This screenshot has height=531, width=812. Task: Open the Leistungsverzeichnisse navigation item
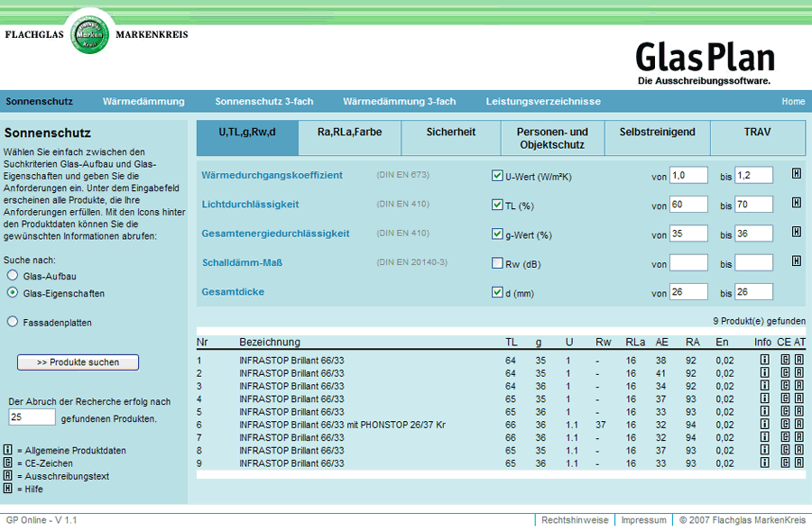pyautogui.click(x=543, y=102)
